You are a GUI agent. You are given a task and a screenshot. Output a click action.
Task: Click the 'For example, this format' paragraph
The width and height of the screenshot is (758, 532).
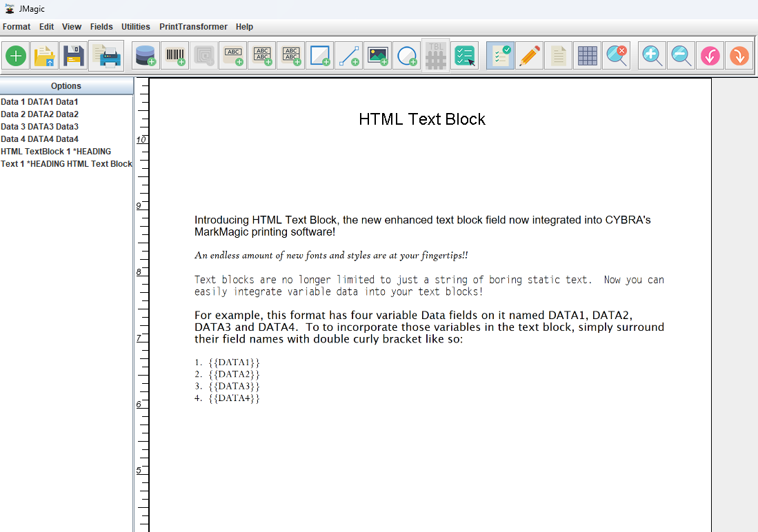click(x=429, y=327)
